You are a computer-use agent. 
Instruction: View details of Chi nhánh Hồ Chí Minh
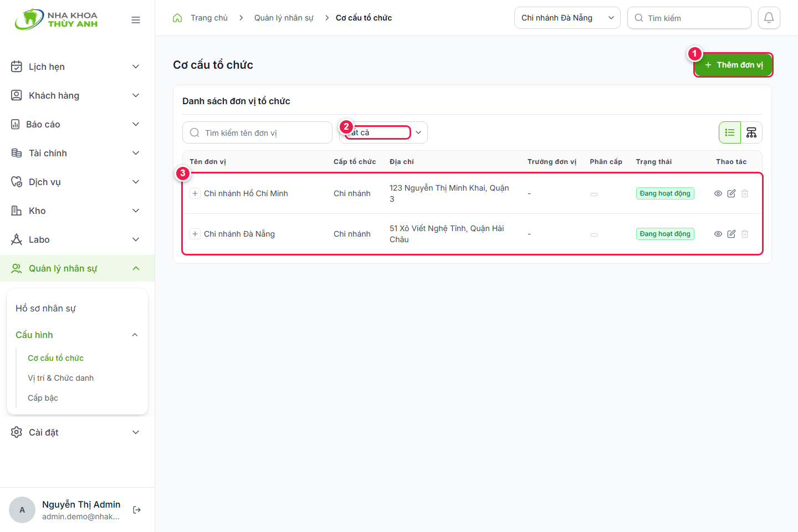tap(718, 193)
